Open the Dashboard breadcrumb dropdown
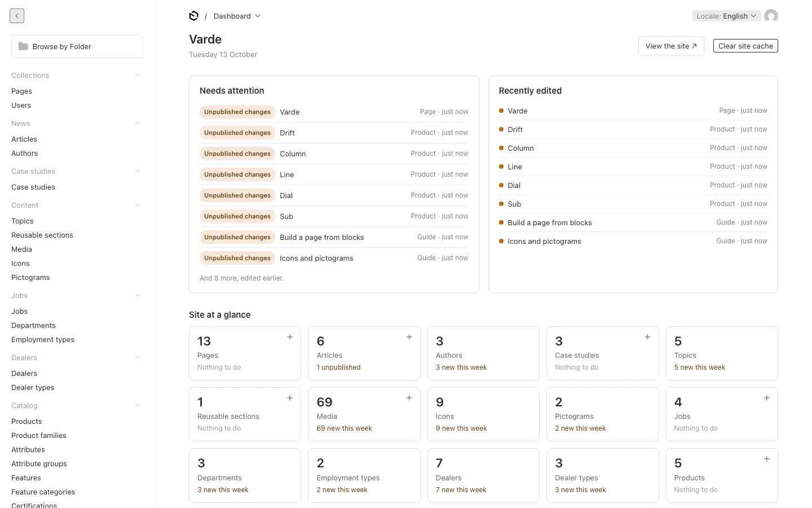The height and width of the screenshot is (508, 812). coord(237,16)
